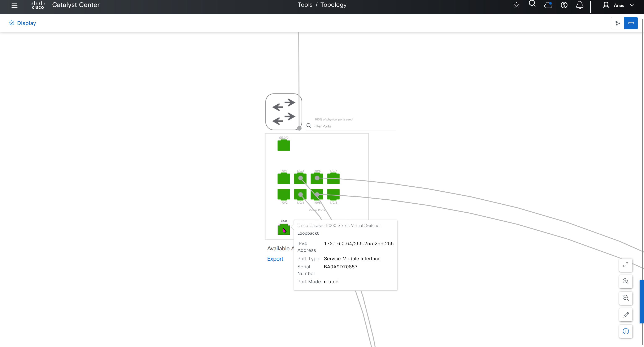Open the notifications bell
This screenshot has width=644, height=347.
click(x=580, y=5)
